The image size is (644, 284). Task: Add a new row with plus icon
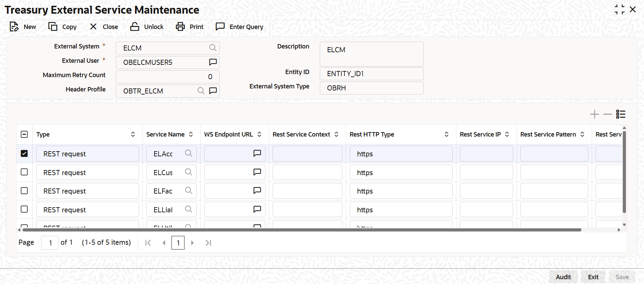pos(594,114)
